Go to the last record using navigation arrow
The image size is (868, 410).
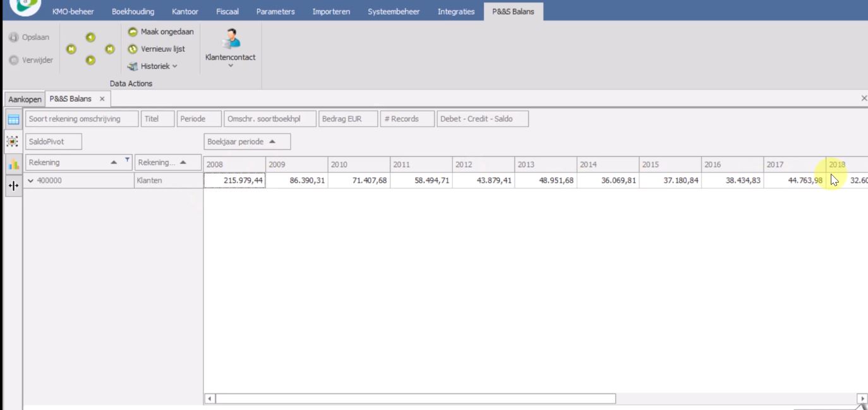pyautogui.click(x=110, y=49)
